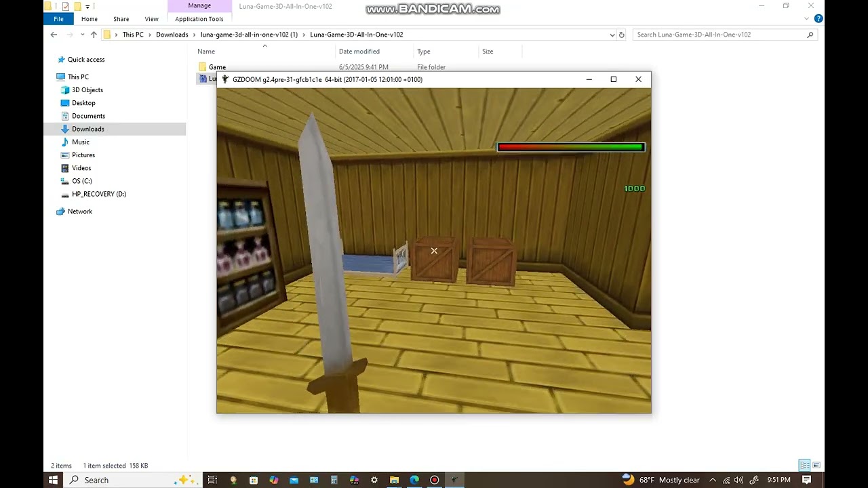Click the 9:51 PM clock in the taskbar
Viewport: 868px width, 488px height.
(778, 480)
